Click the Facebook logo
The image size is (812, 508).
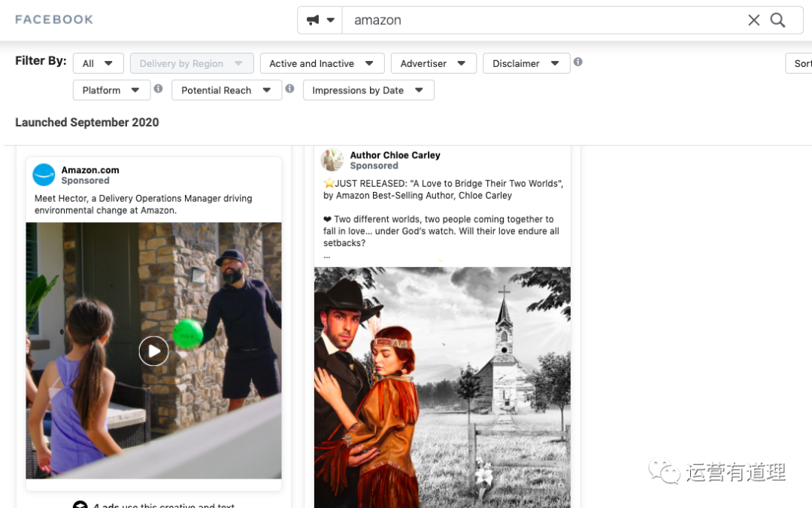pos(54,20)
